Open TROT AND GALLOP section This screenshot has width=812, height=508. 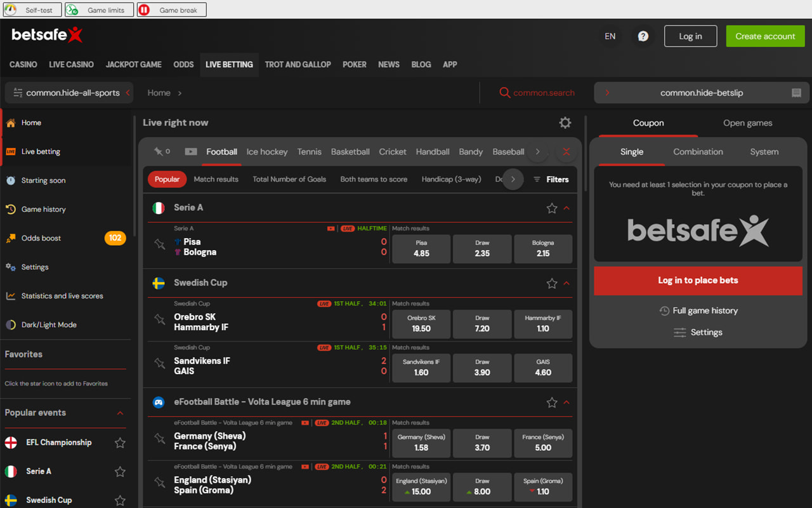point(298,65)
